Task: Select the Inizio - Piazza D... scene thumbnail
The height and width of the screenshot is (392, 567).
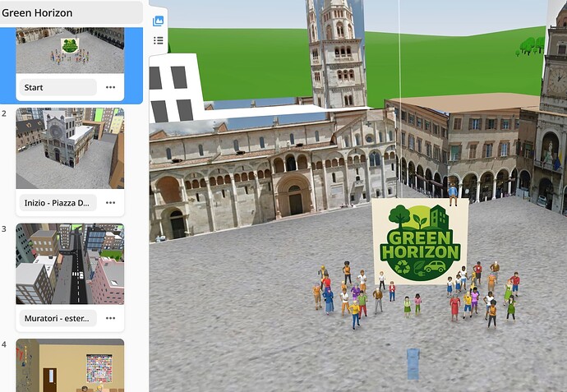Action: pos(70,148)
